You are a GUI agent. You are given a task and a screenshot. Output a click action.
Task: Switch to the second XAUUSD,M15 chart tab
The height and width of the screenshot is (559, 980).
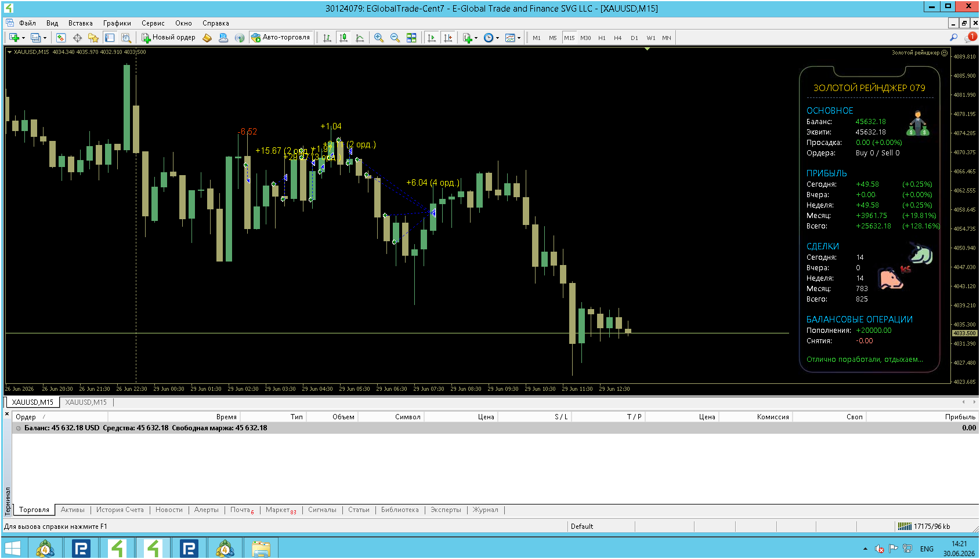(x=86, y=402)
